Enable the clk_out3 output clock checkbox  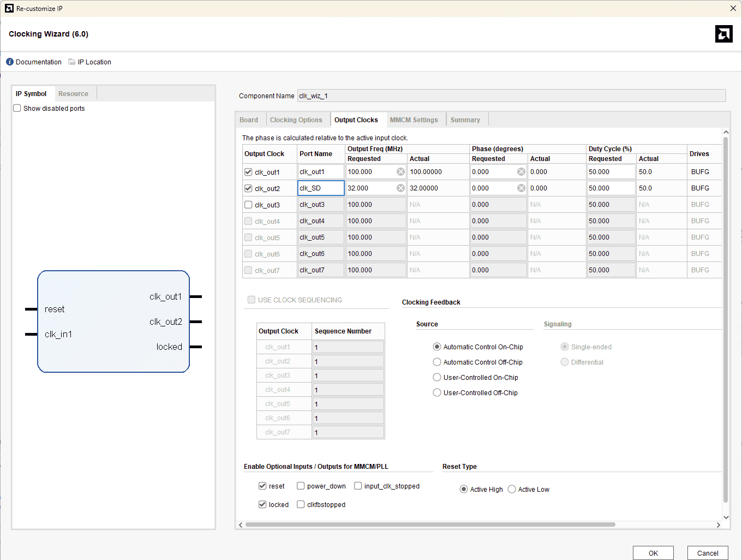tap(249, 205)
